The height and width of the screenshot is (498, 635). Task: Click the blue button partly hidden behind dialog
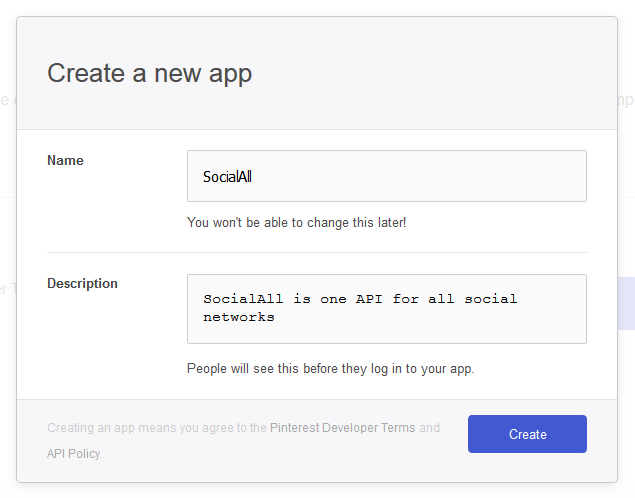coord(626,303)
